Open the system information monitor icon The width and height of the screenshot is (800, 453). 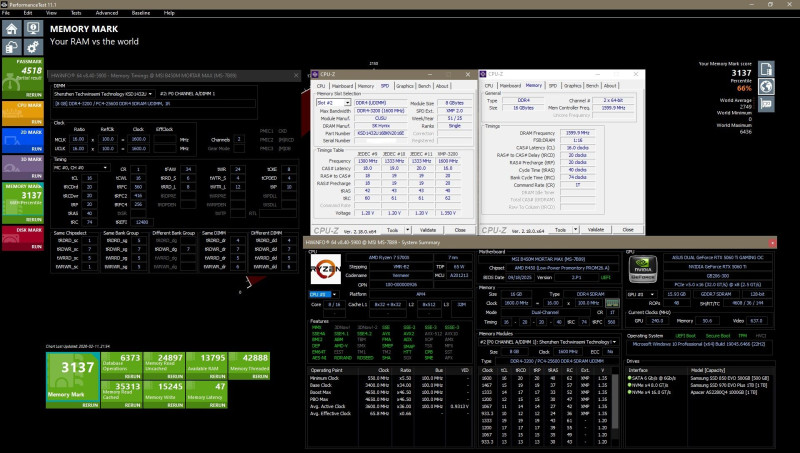point(33,29)
